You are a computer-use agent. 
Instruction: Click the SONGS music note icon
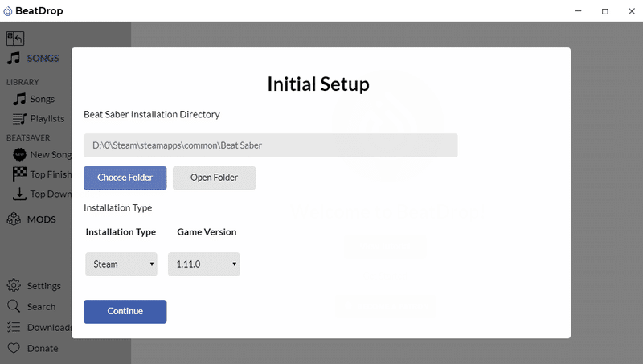pyautogui.click(x=14, y=58)
